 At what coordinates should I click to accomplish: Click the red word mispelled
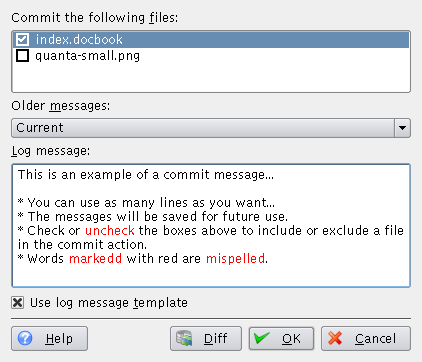point(236,259)
